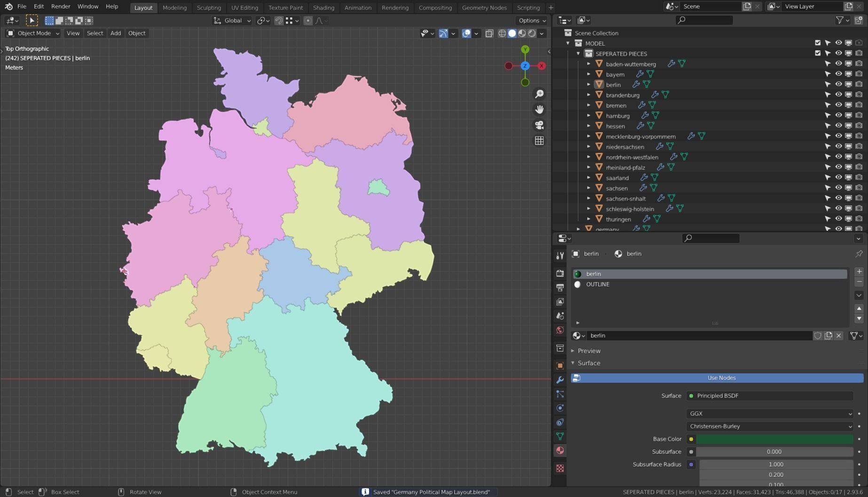Open the Material properties tab
This screenshot has height=497, width=868.
560,450
